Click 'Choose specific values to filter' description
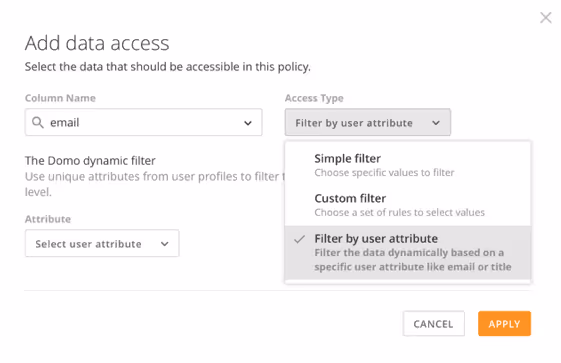Screen dimensions: 561x363 [x=384, y=173]
